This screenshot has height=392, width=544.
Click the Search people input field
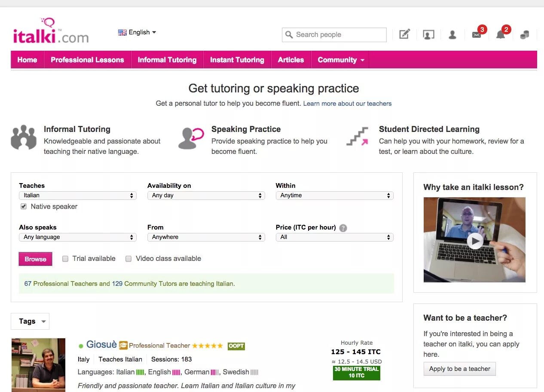(x=334, y=35)
